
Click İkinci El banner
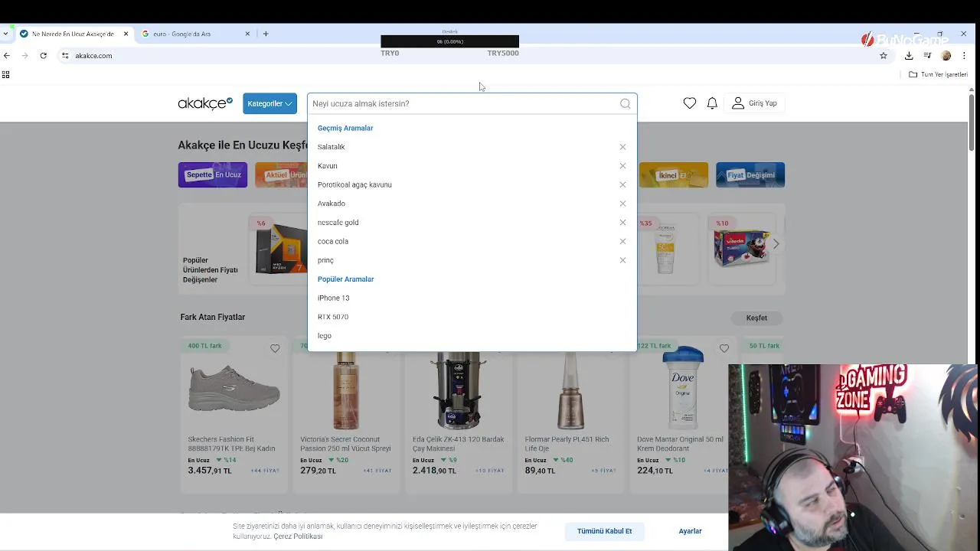point(674,174)
